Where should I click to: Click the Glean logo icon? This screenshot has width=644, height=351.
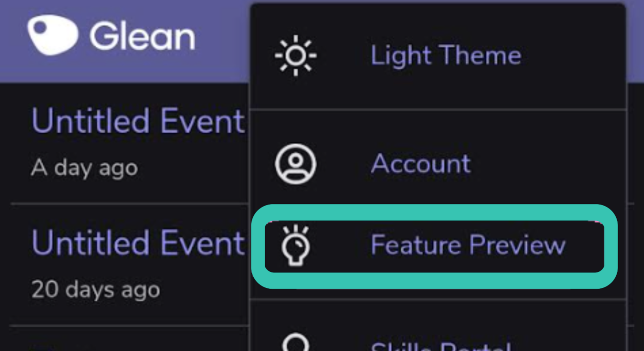click(x=52, y=35)
